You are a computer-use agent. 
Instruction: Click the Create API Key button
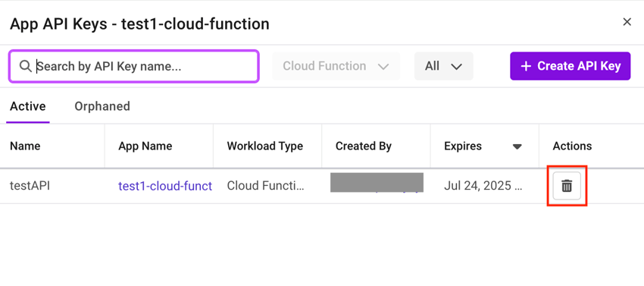pos(570,66)
